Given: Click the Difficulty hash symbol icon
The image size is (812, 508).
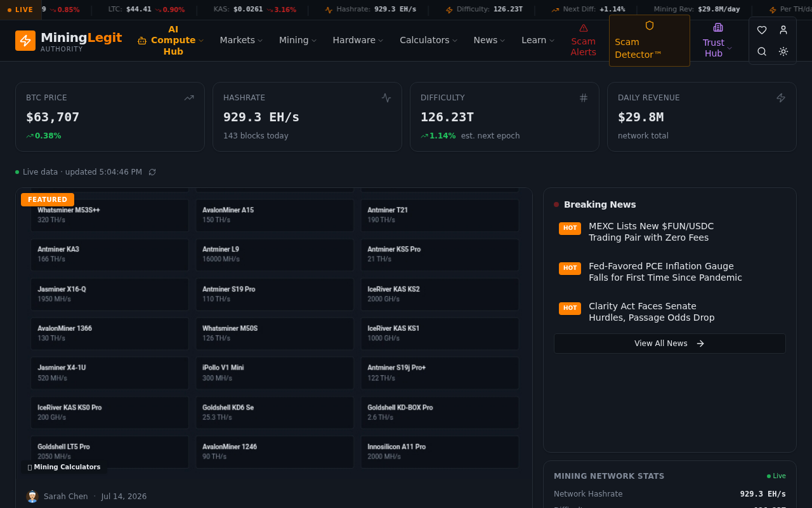Looking at the screenshot, I should [584, 98].
